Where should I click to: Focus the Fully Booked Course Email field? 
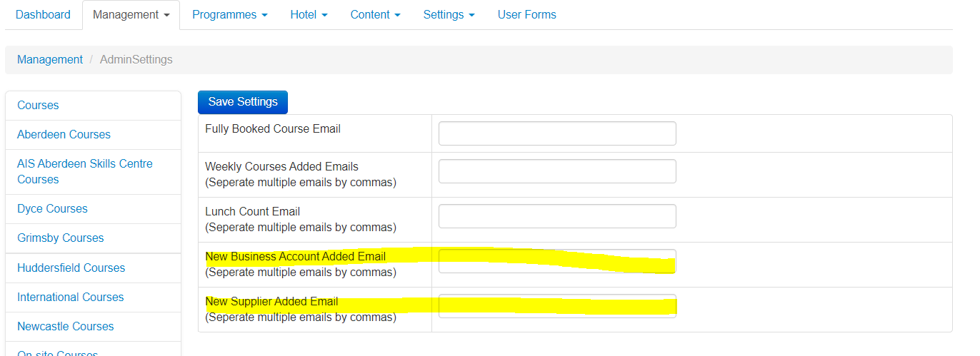coord(557,133)
